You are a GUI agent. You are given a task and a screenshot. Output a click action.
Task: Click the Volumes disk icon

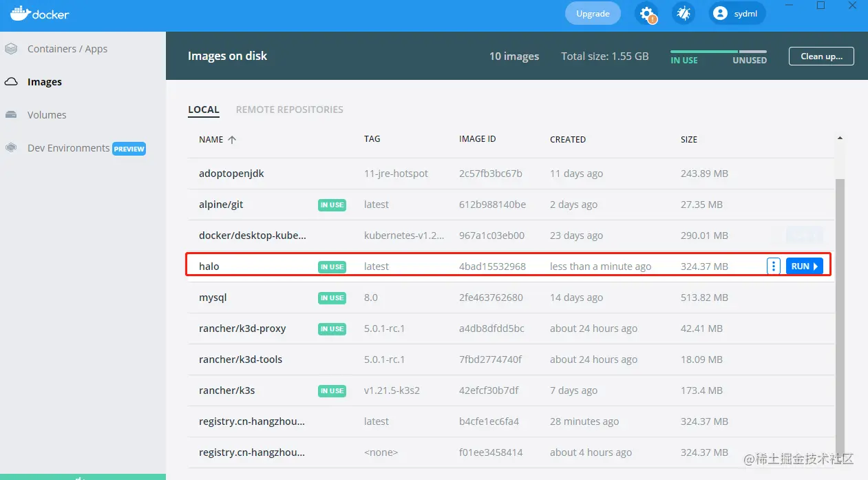[11, 115]
